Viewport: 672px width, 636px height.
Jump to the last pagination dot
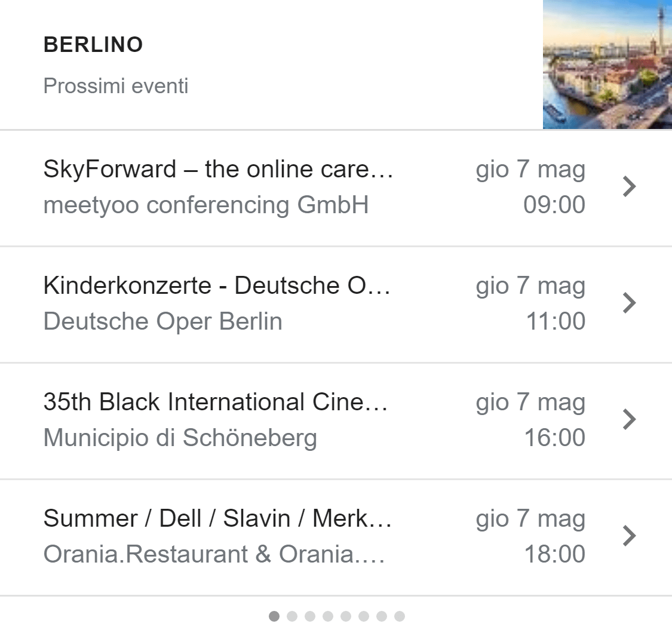[x=400, y=616]
